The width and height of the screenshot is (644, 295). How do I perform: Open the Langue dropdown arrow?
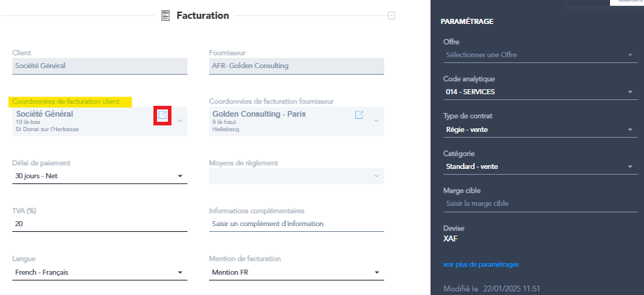pyautogui.click(x=179, y=273)
